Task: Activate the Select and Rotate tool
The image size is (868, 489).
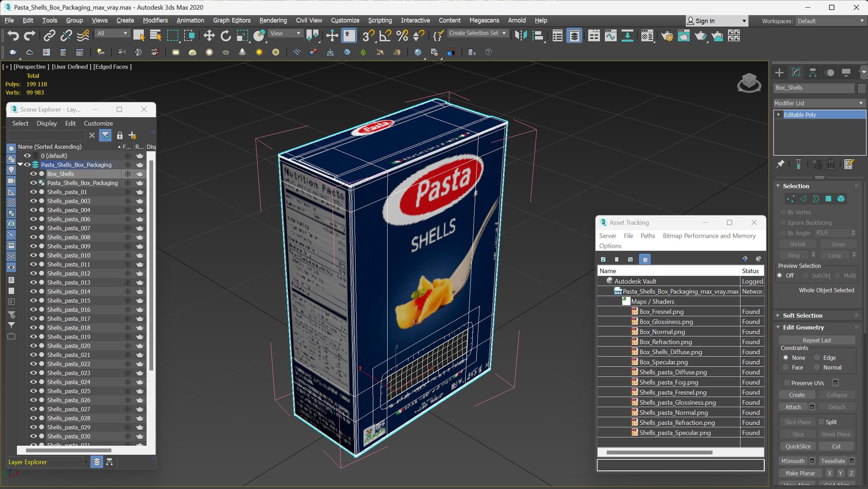Action: click(x=225, y=35)
